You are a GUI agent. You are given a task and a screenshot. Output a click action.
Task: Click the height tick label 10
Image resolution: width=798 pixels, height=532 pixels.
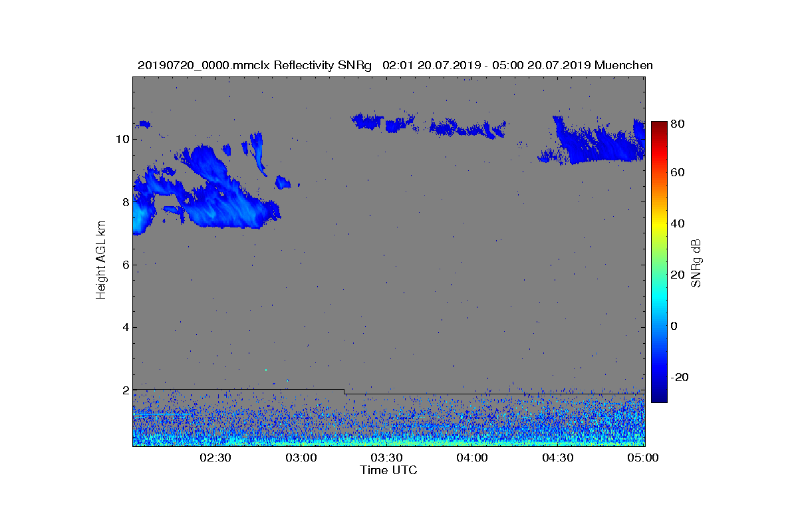click(122, 139)
